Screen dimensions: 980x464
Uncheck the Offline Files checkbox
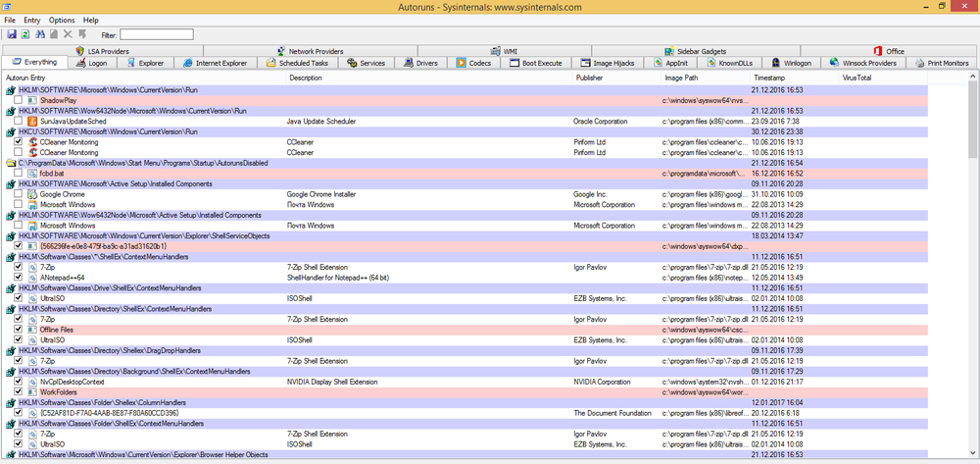tap(19, 330)
